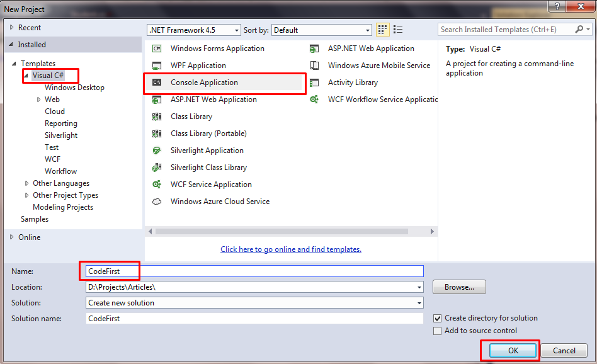597x364 pixels.
Task: Choose the Windows Azure Cloud Service template name
Action: (x=220, y=202)
